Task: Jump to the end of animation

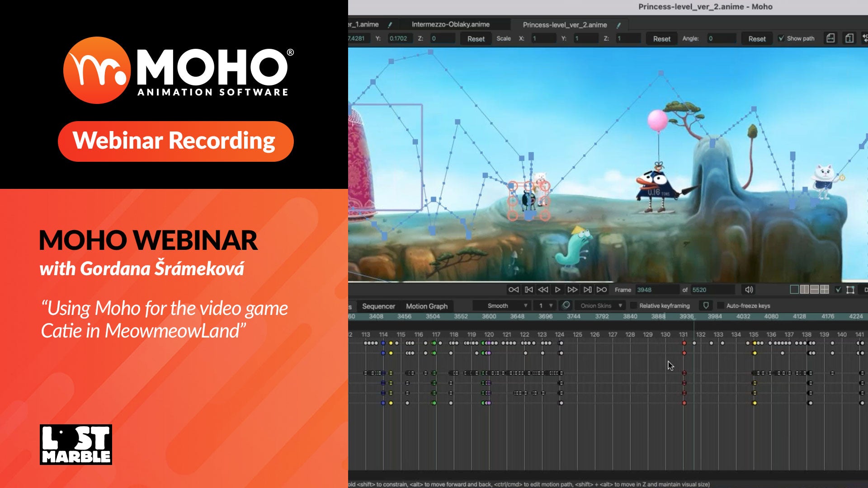Action: point(602,290)
